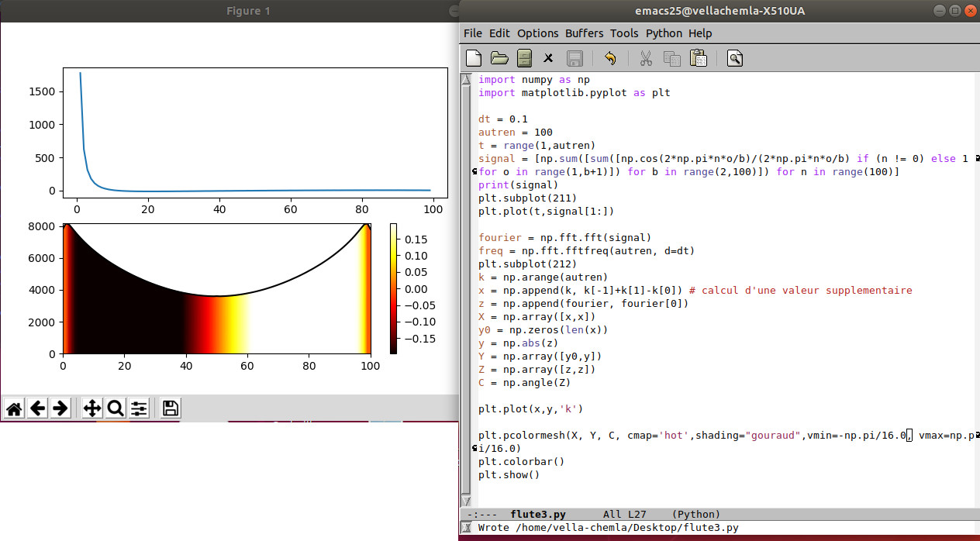
Task: Expand the Buffers menu
Action: coord(584,33)
